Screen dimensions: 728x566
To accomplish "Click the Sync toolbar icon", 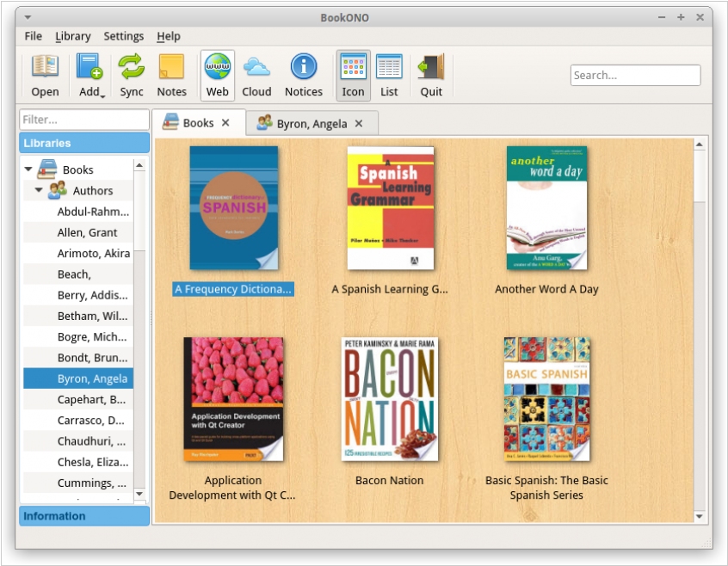I will [132, 75].
